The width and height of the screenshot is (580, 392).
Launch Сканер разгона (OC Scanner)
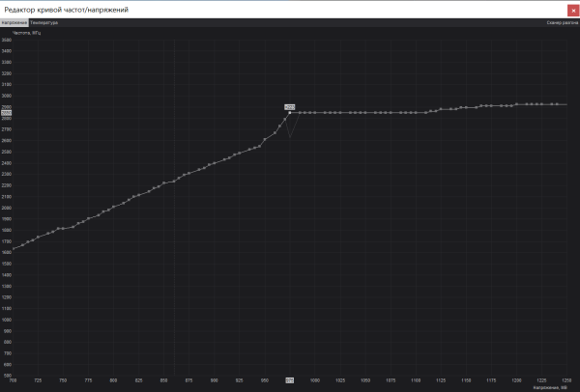[561, 21]
